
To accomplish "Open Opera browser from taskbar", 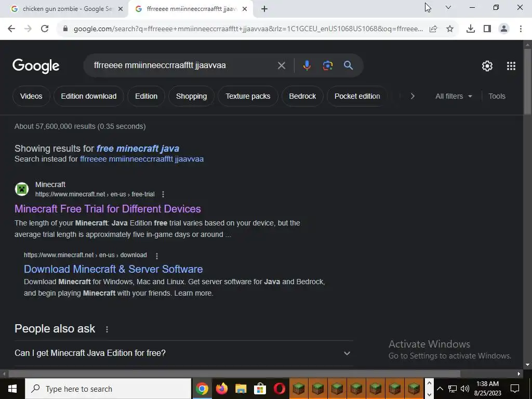I will [x=279, y=389].
